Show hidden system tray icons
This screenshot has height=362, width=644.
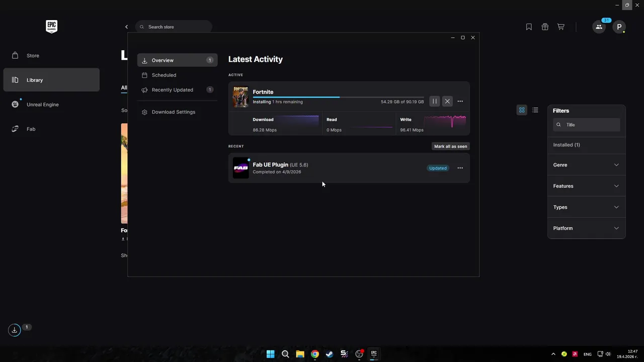(x=553, y=354)
